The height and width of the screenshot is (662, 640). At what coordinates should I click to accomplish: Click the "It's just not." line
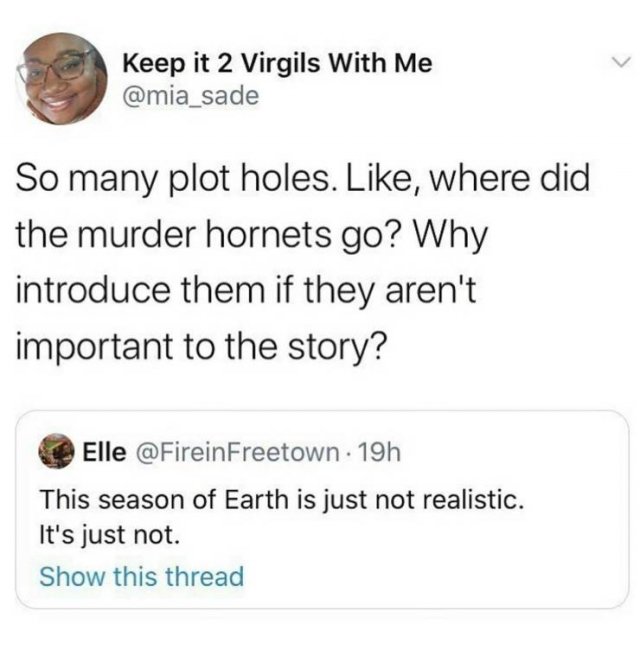(x=110, y=535)
